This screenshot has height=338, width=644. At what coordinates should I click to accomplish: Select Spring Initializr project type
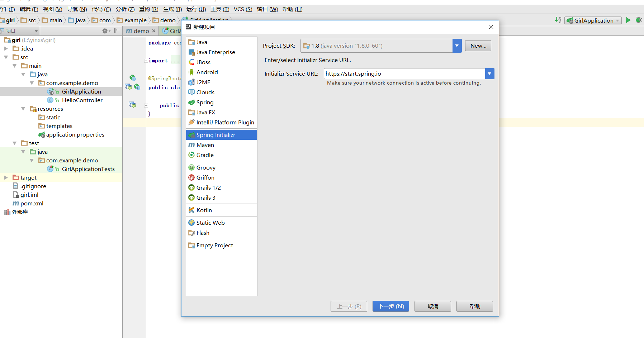point(221,135)
